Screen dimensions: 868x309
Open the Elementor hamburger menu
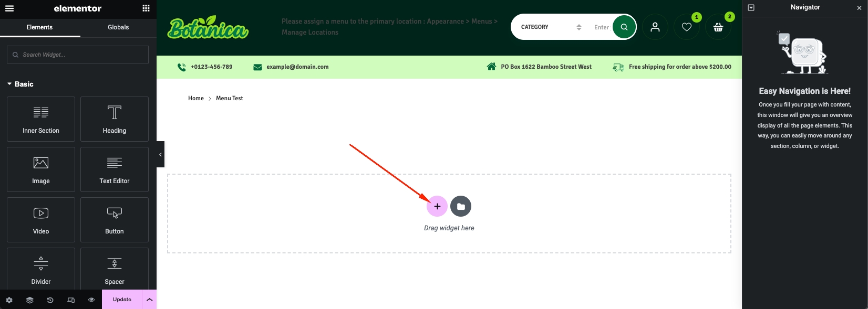(9, 8)
